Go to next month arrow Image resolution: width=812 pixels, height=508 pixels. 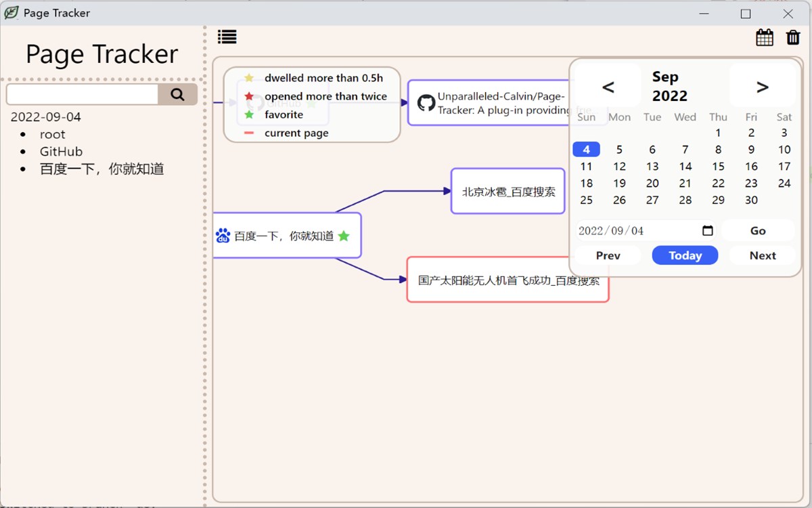(763, 86)
